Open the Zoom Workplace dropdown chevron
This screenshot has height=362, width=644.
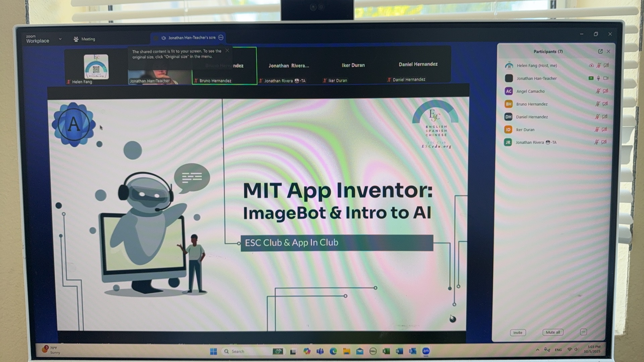[60, 39]
